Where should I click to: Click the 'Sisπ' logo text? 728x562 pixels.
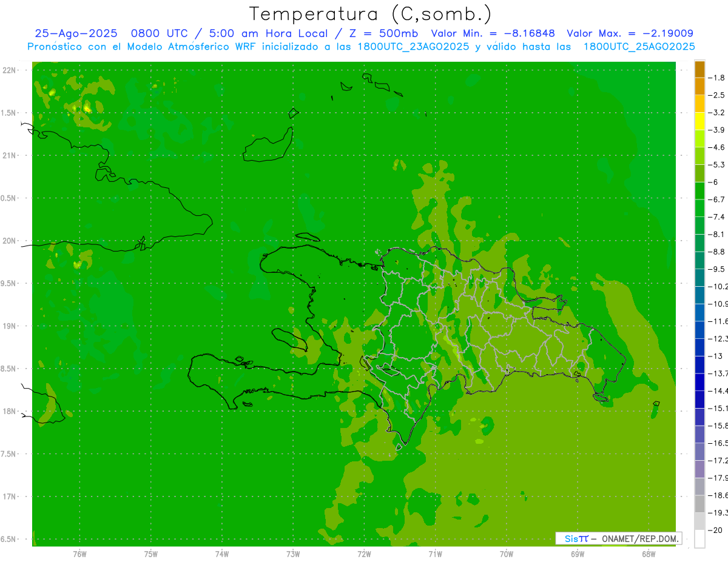[x=576, y=538]
